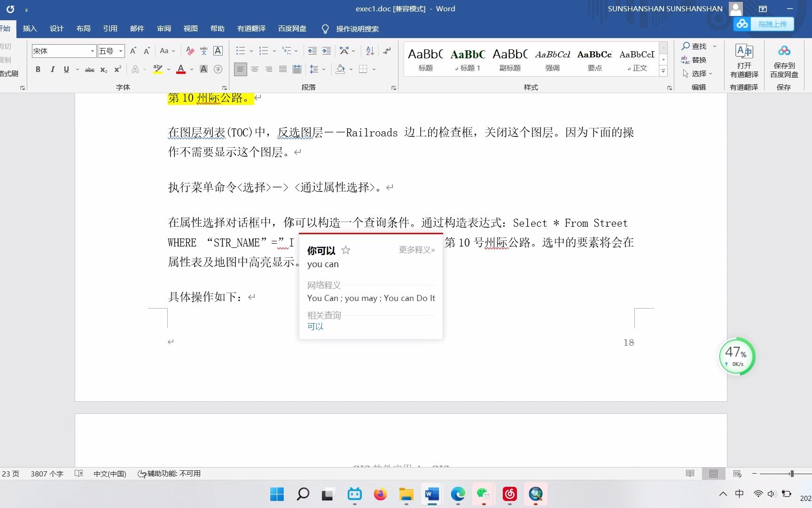Open Youdao Translate button in ribbon
Image resolution: width=812 pixels, height=508 pixels.
pos(744,61)
